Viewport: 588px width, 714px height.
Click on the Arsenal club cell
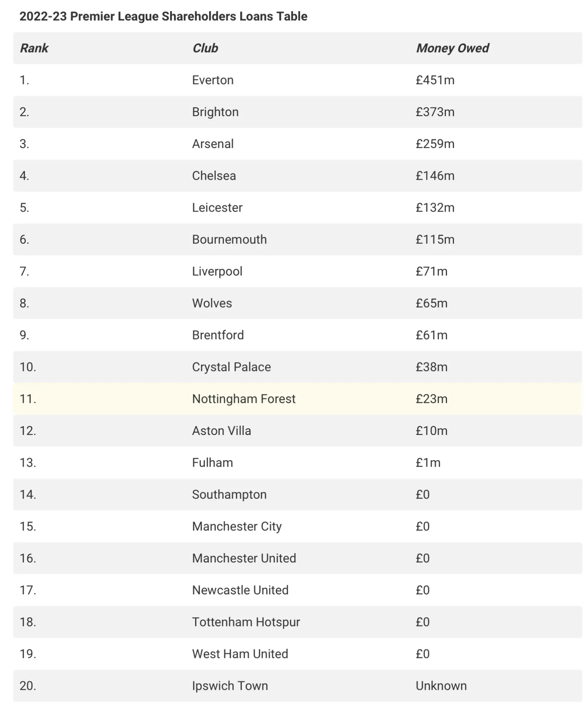tap(213, 144)
